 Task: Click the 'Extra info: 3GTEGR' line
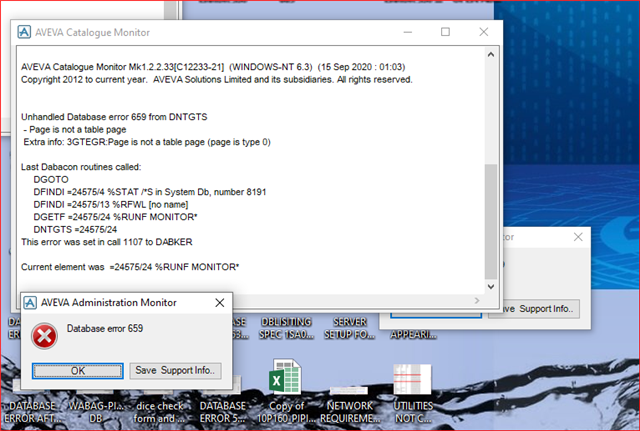(147, 142)
